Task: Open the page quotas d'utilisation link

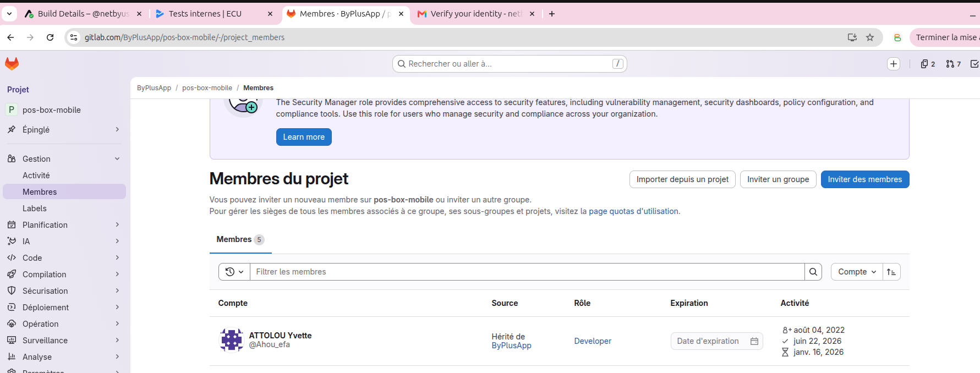Action: [633, 211]
